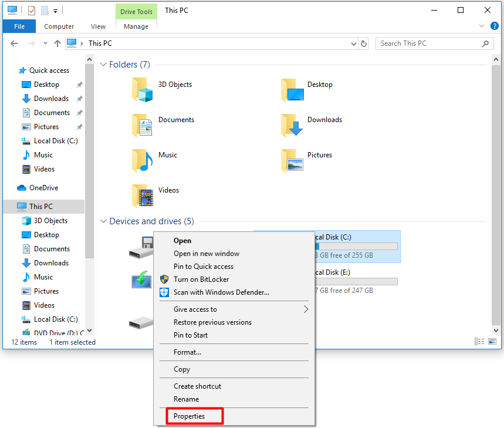The height and width of the screenshot is (428, 504).
Task: Choose Pin to Quick access
Action: pos(234,267)
